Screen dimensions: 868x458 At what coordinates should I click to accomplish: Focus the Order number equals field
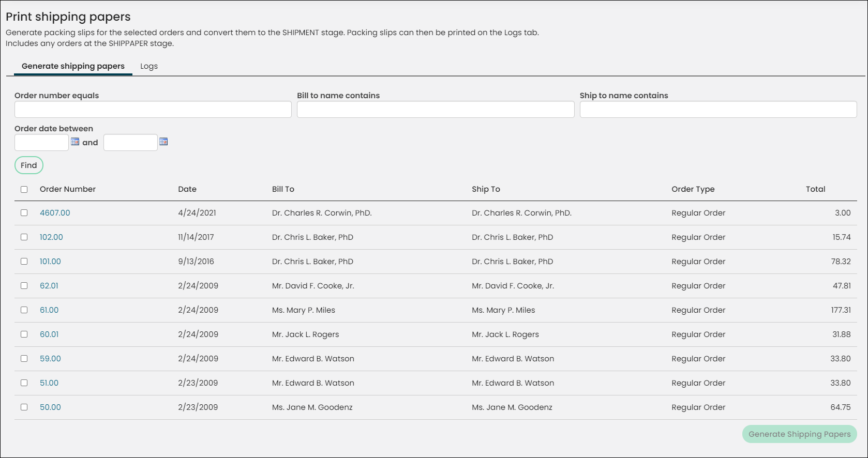pos(153,109)
